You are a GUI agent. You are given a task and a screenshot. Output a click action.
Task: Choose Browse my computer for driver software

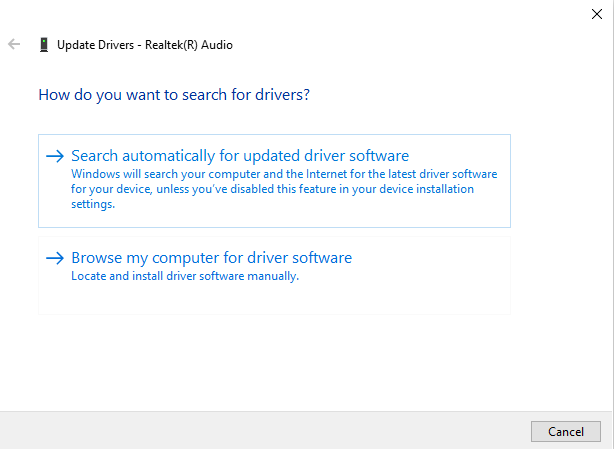pos(274,275)
